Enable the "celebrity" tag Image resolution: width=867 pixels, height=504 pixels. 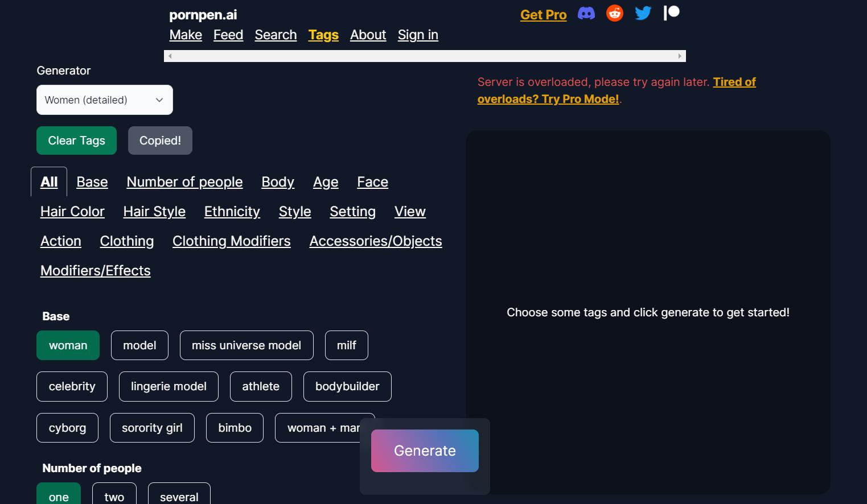click(x=72, y=386)
